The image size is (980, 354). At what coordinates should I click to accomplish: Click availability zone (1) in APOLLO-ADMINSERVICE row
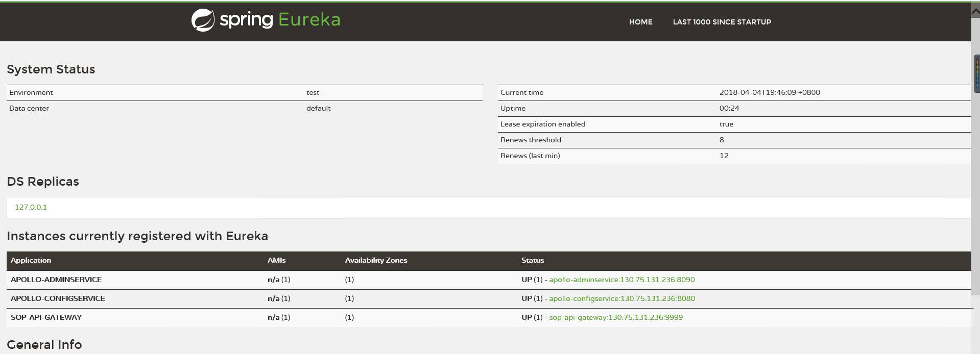pyautogui.click(x=349, y=280)
